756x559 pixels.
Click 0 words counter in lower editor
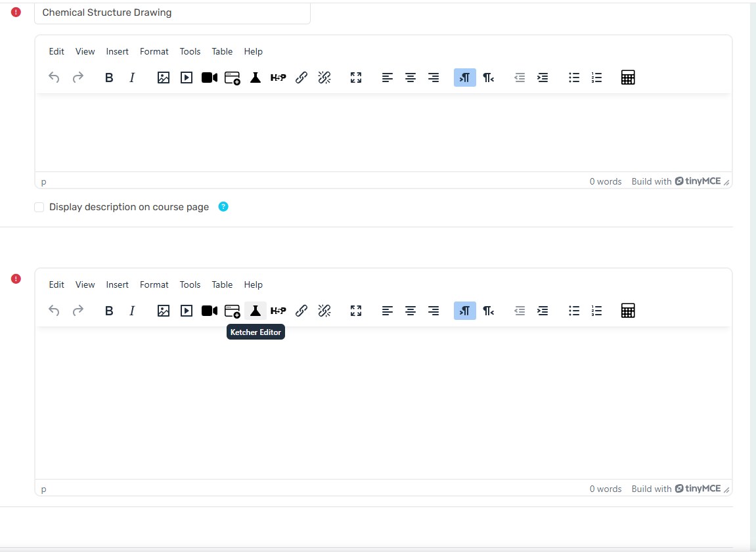[x=606, y=489]
